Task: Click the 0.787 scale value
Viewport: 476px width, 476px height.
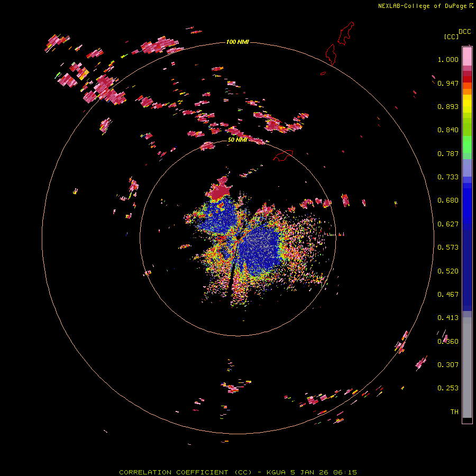Action: [x=448, y=153]
